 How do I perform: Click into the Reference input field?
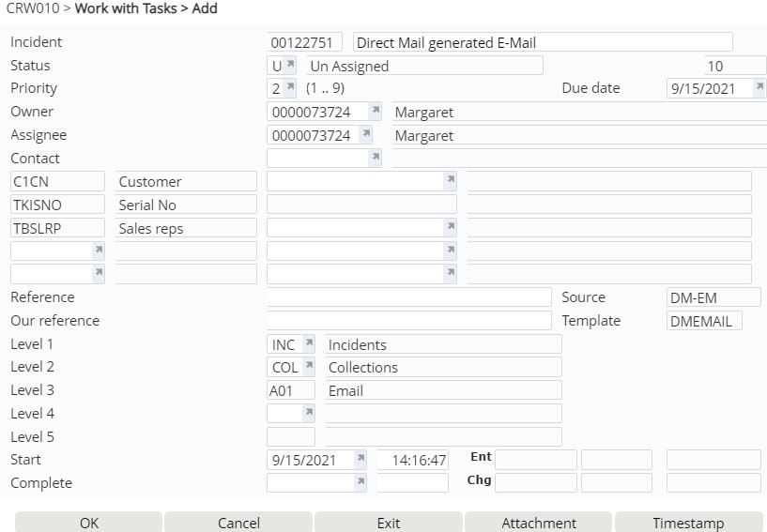coord(409,297)
